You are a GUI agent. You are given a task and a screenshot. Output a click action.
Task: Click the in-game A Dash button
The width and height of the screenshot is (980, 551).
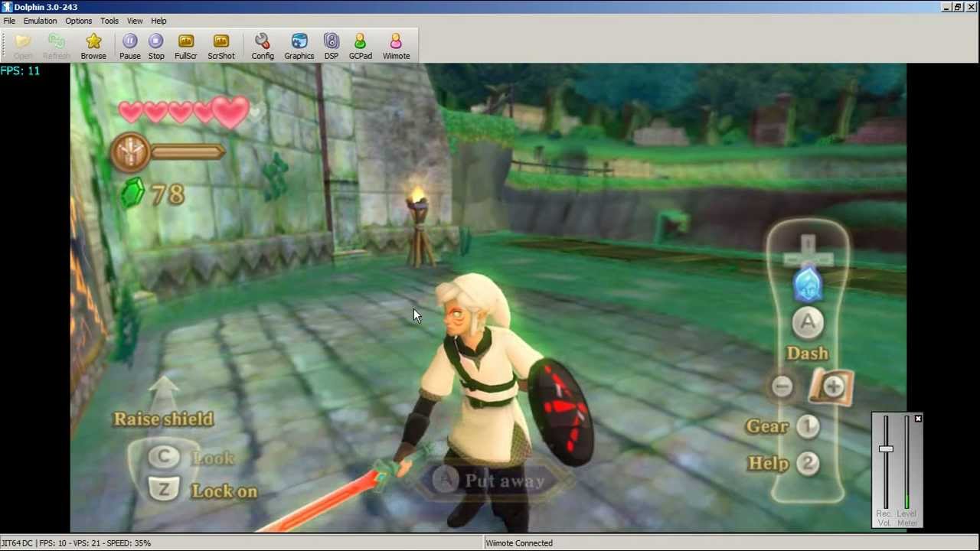click(x=808, y=323)
